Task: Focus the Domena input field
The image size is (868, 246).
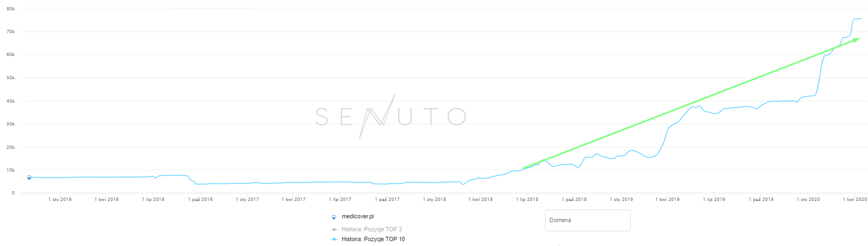Action: 587,220
